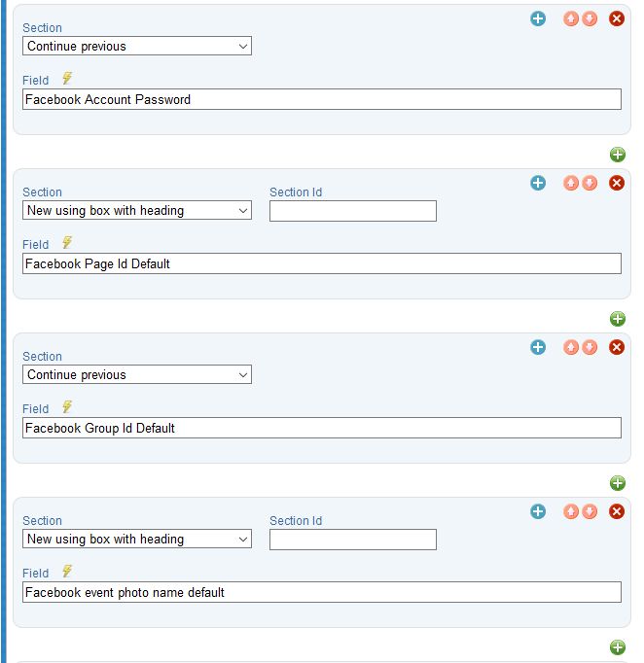Move Facebook event photo name block up
Image resolution: width=644 pixels, height=663 pixels.
(x=571, y=511)
